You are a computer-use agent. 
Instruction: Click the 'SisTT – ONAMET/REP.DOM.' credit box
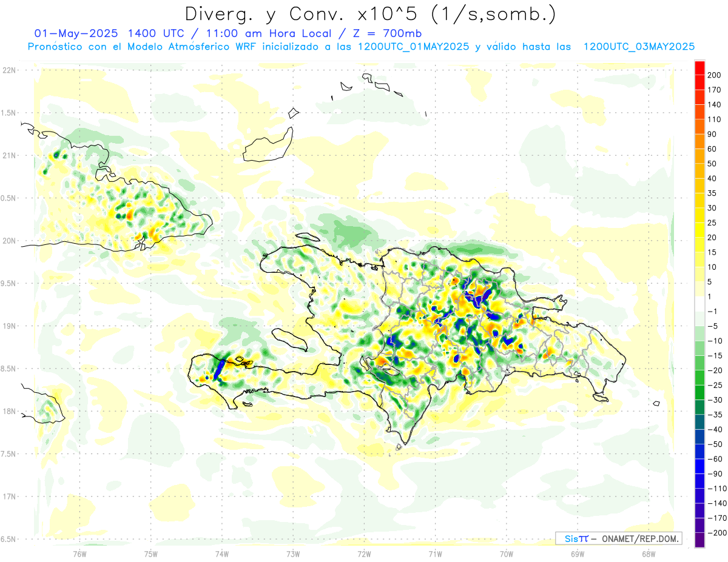tap(619, 538)
